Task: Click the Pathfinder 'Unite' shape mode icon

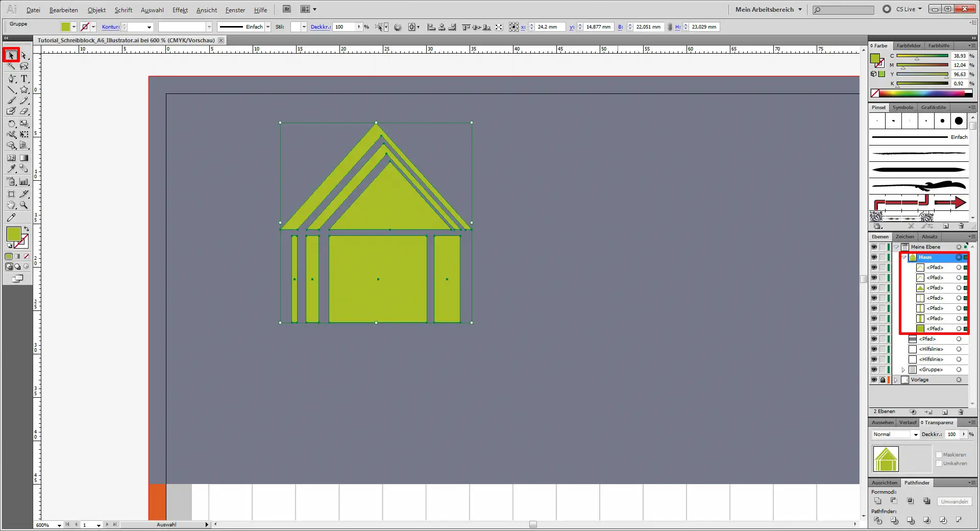Action: (x=878, y=501)
